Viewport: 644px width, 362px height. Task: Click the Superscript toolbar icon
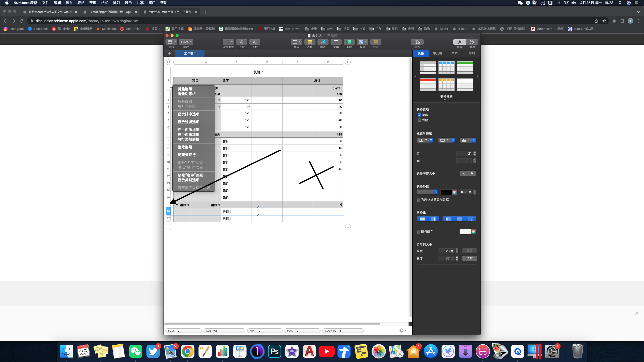pos(242,42)
